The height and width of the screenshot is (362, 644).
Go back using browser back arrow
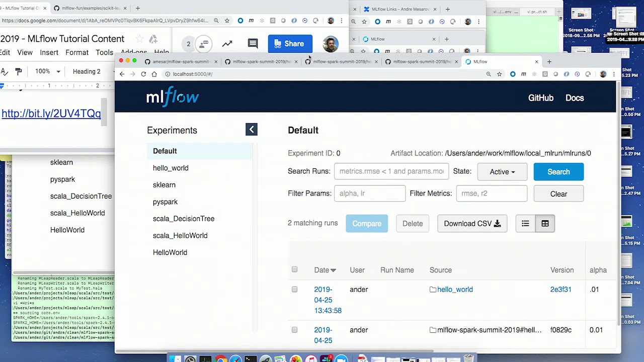122,74
